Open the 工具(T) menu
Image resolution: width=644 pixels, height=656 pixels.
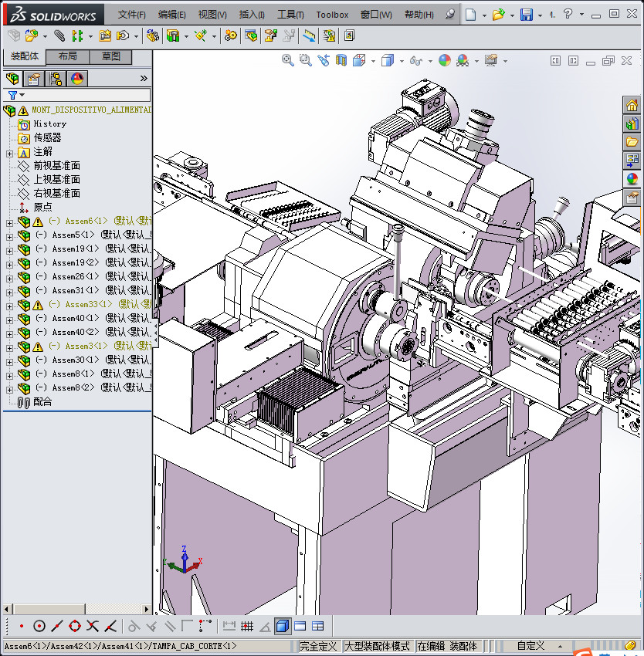(290, 15)
